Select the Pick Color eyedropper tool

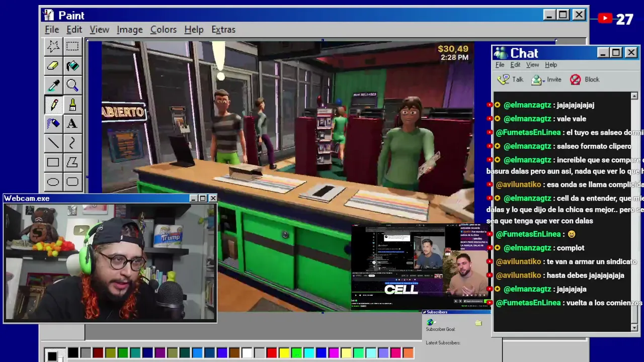point(53,85)
